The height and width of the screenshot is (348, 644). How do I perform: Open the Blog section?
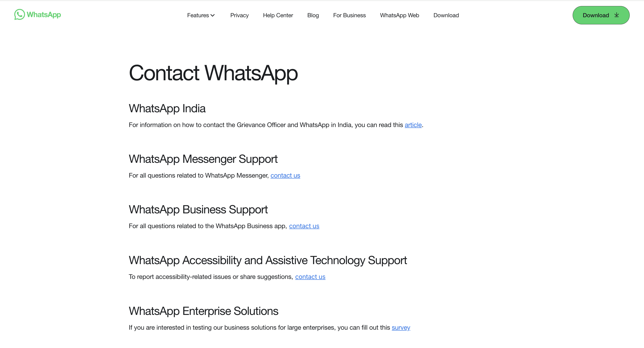(x=313, y=15)
